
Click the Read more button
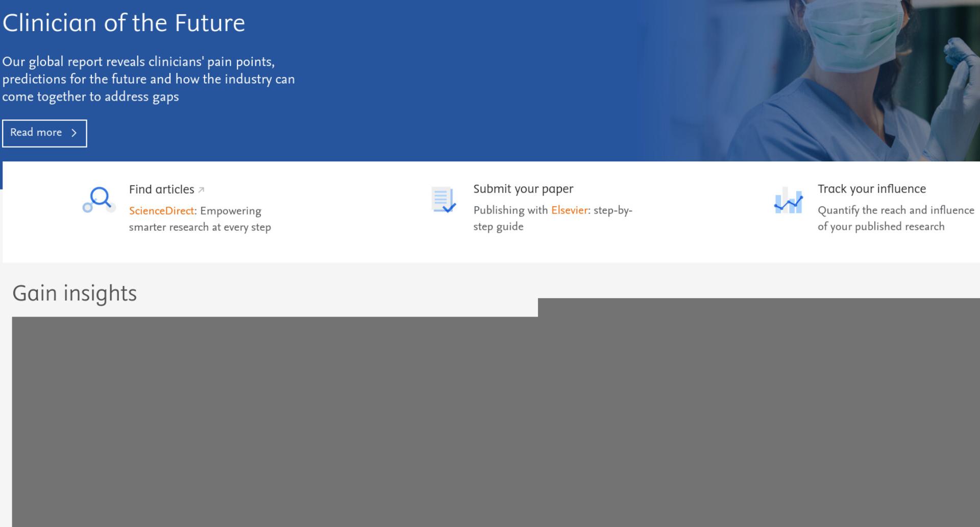tap(44, 133)
